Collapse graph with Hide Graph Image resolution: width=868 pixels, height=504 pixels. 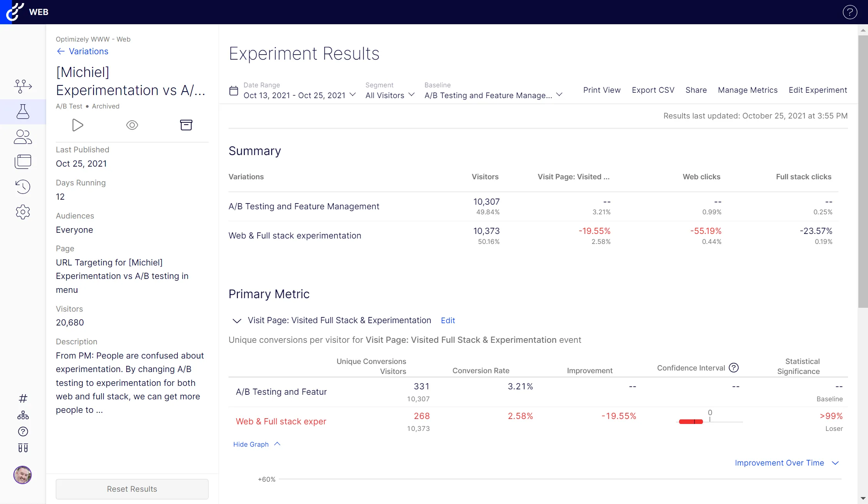257,444
